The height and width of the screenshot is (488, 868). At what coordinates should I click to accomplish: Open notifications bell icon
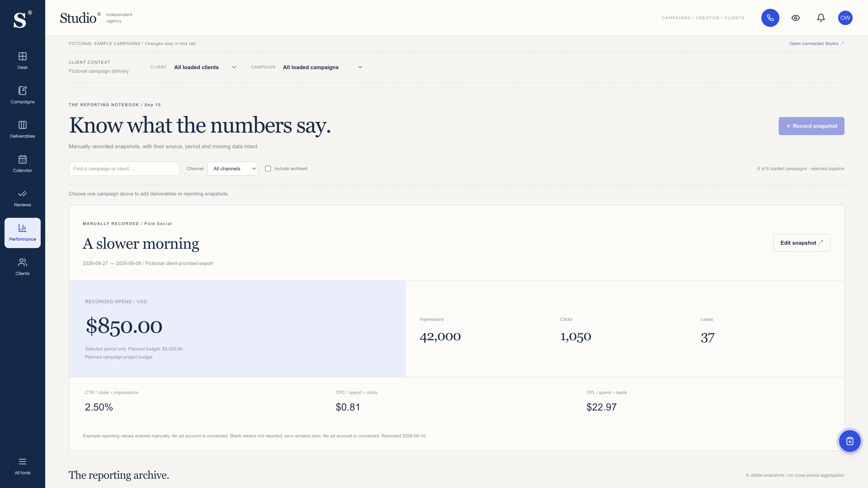click(x=821, y=18)
